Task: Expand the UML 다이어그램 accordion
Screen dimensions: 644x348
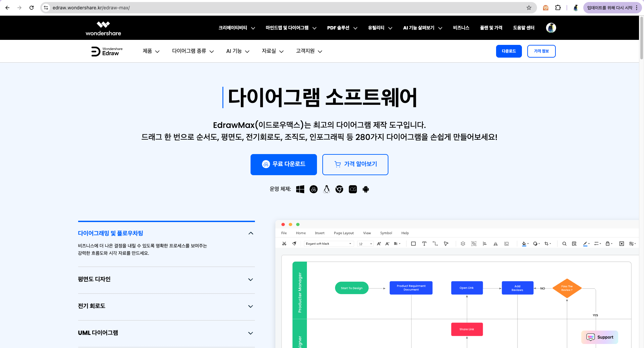Action: coord(251,333)
